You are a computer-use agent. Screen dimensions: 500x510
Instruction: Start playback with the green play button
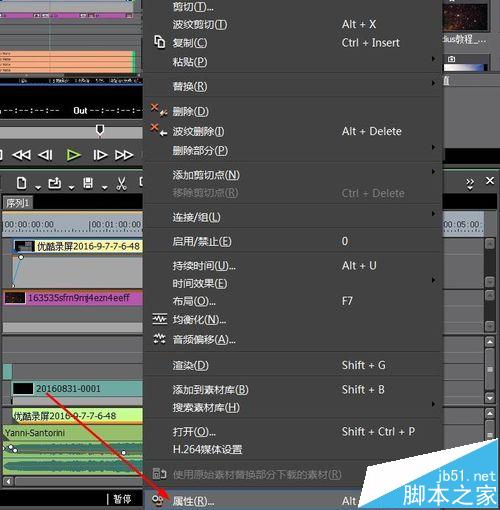[73, 155]
